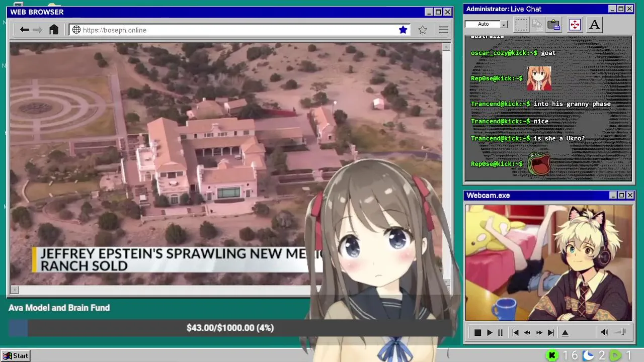The image size is (644, 362).
Task: Click the laughing frog emote in chat
Action: [x=539, y=164]
